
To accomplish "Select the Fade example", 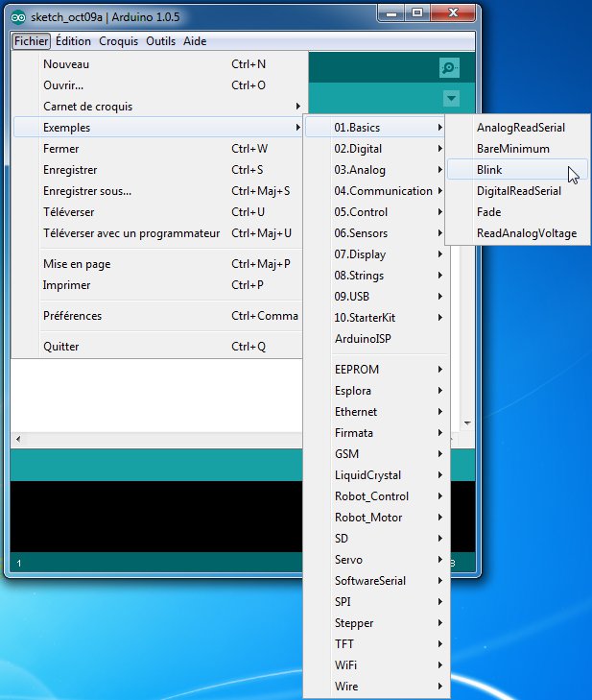I will pyautogui.click(x=488, y=212).
